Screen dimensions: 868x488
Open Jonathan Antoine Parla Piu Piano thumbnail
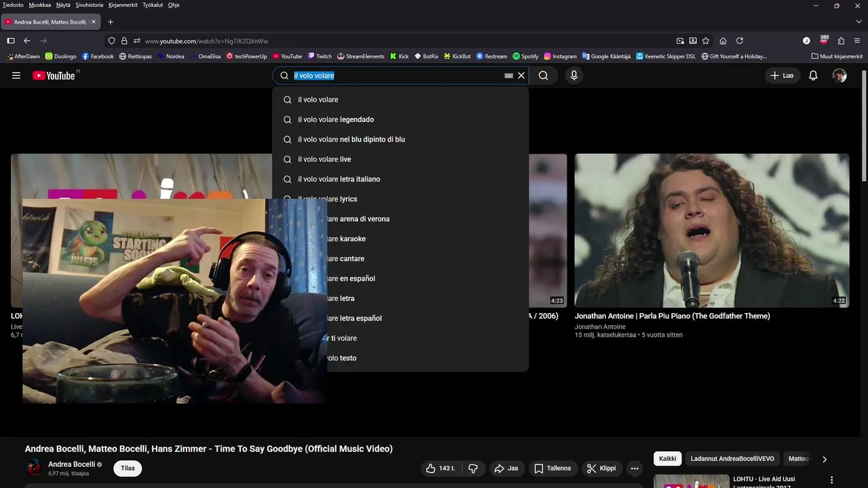pos(712,230)
